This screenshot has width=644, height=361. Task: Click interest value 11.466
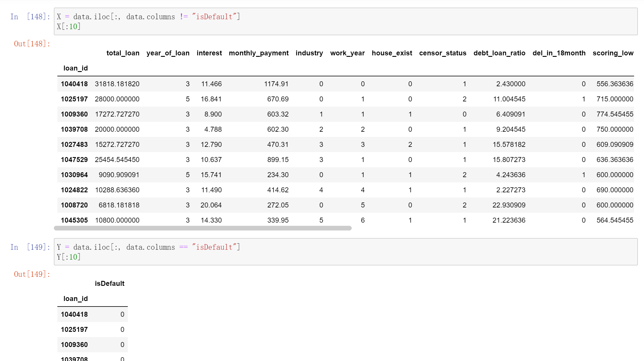coord(211,84)
